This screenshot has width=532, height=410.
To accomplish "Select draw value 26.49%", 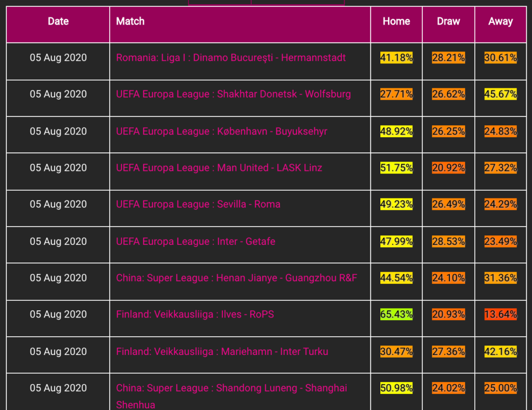I will [x=448, y=204].
